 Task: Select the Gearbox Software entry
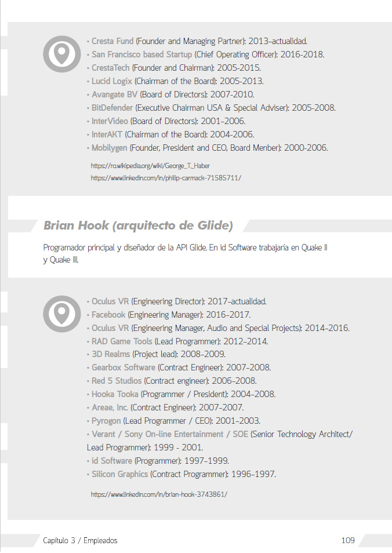pyautogui.click(x=124, y=368)
